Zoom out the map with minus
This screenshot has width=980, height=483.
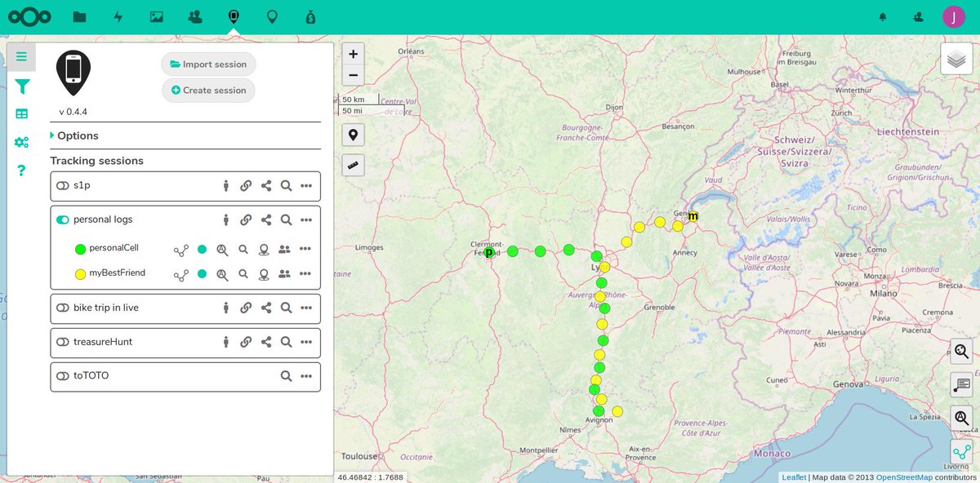tap(353, 75)
